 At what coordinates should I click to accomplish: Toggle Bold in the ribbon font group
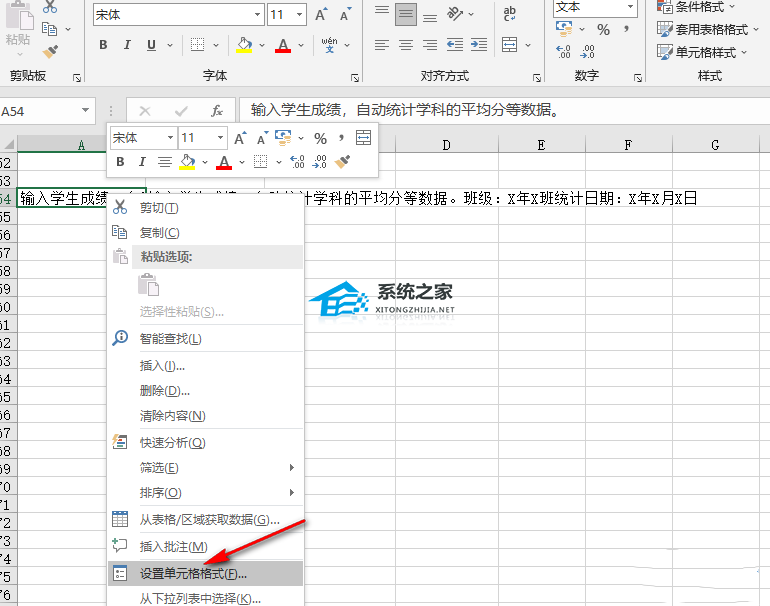pos(103,45)
